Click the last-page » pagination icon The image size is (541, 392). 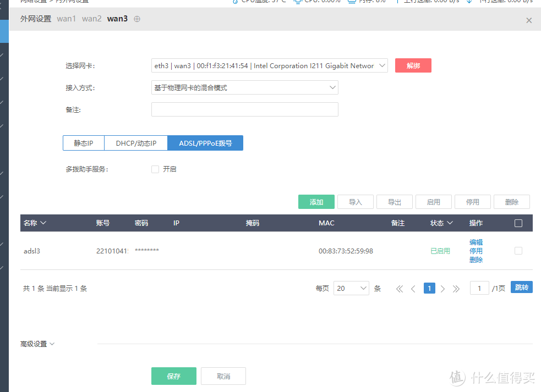(x=456, y=288)
